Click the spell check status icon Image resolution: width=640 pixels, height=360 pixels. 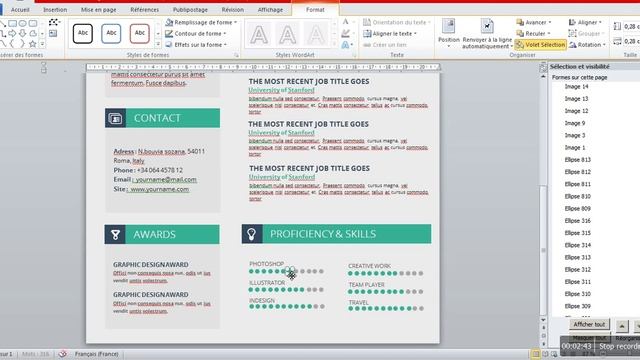pyautogui.click(x=62, y=354)
